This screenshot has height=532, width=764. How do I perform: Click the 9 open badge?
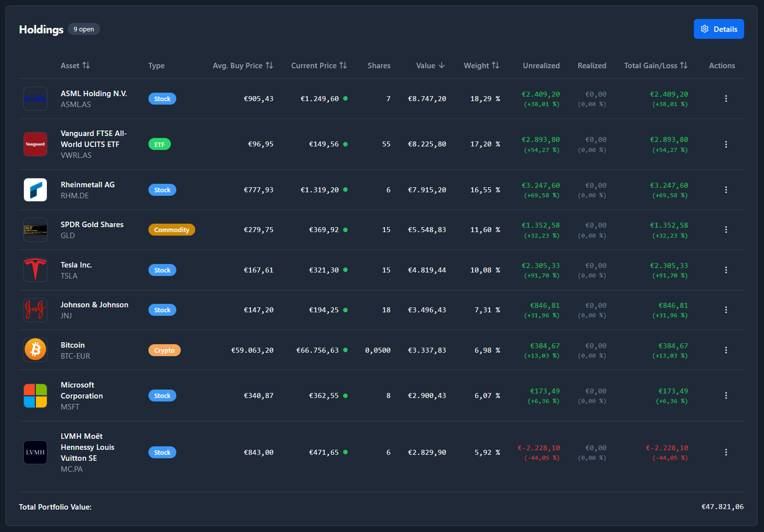coord(84,29)
